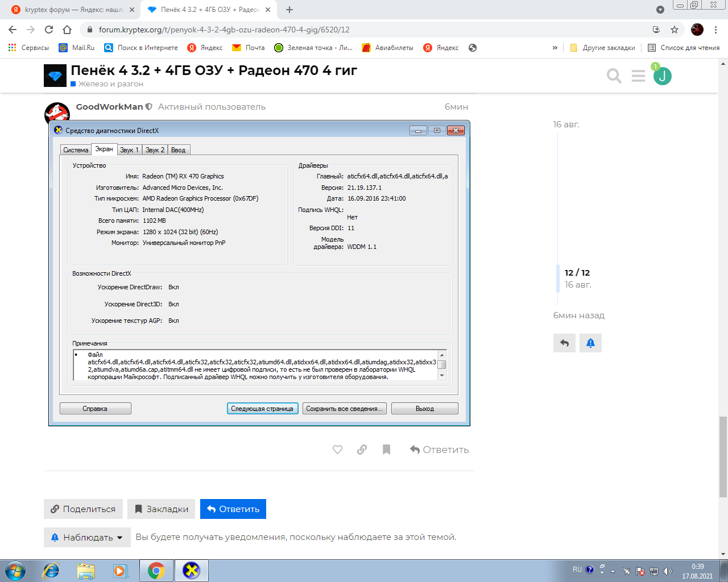Click the browser address bar URL
The width and height of the screenshot is (728, 582).
click(x=224, y=30)
